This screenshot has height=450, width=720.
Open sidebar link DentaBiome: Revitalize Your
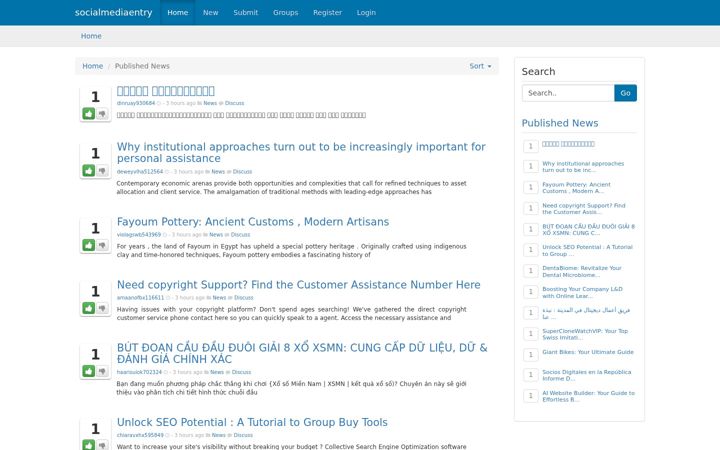coord(582,271)
